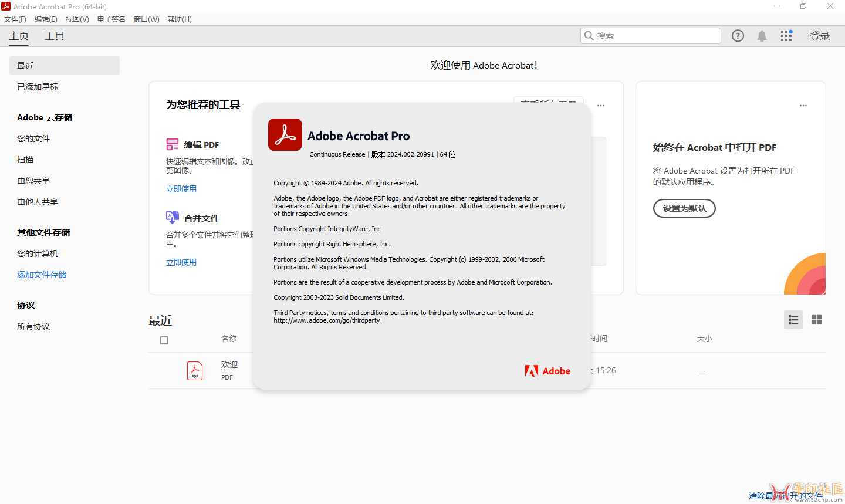Switch recent files to list view
This screenshot has width=845, height=504.
[x=793, y=320]
